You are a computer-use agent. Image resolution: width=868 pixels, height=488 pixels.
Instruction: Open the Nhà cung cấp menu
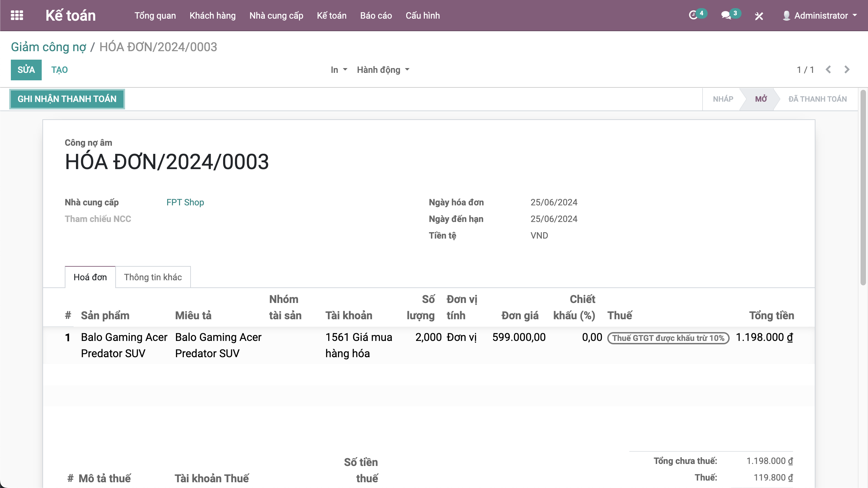pos(276,16)
